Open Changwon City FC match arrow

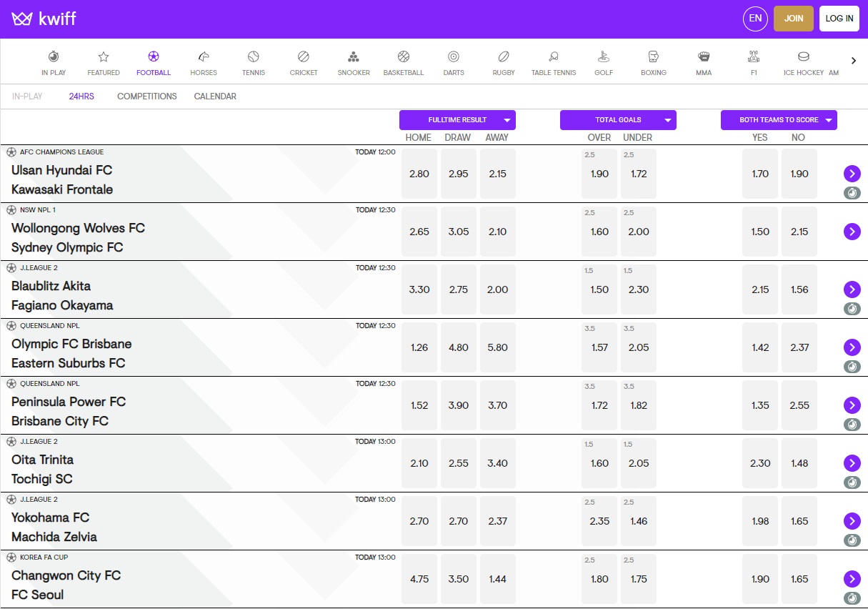[x=852, y=579]
